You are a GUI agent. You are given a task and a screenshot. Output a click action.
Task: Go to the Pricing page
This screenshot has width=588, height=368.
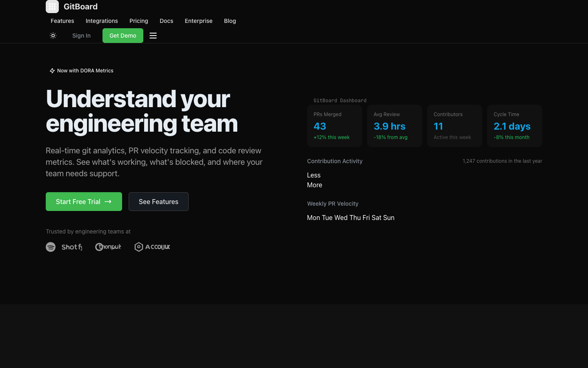[x=139, y=21]
